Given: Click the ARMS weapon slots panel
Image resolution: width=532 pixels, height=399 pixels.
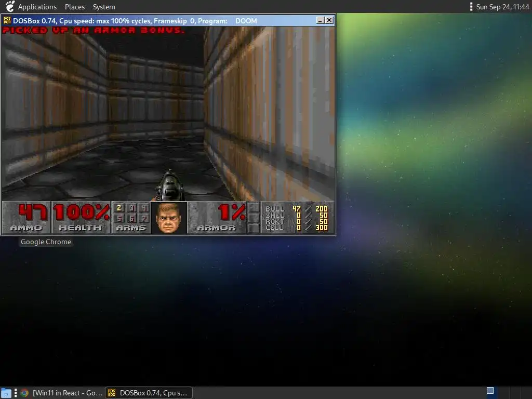Looking at the screenshot, I should click(131, 218).
